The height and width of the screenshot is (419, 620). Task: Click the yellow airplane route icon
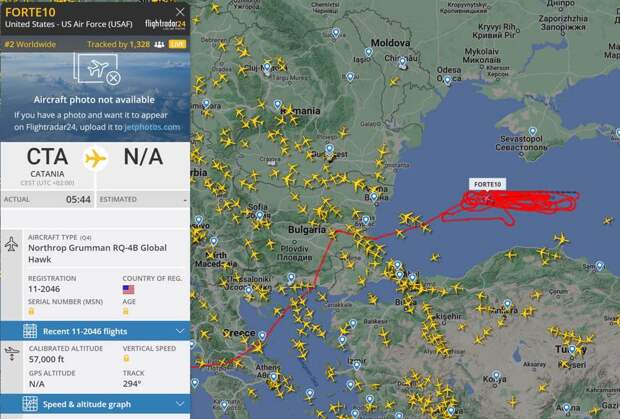[95, 159]
